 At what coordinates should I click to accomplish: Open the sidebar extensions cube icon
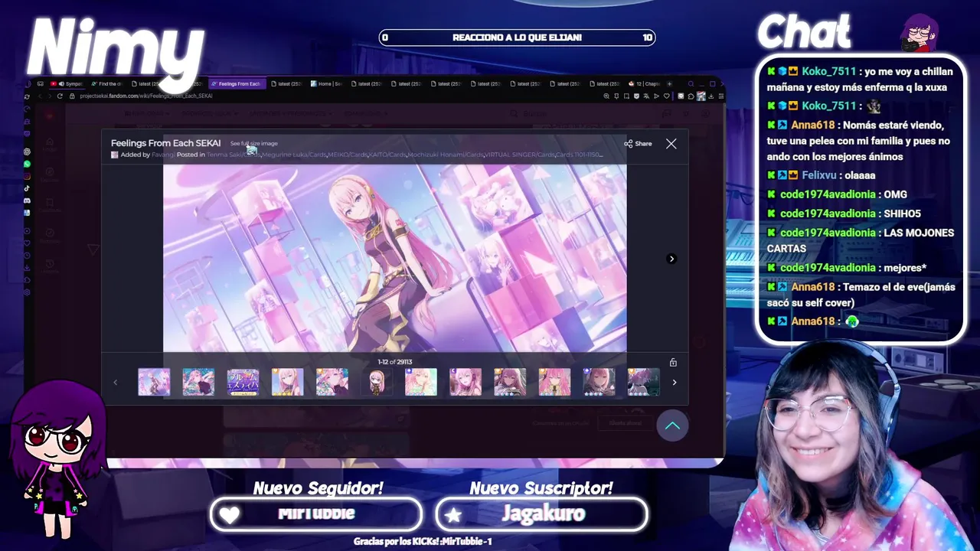click(27, 280)
